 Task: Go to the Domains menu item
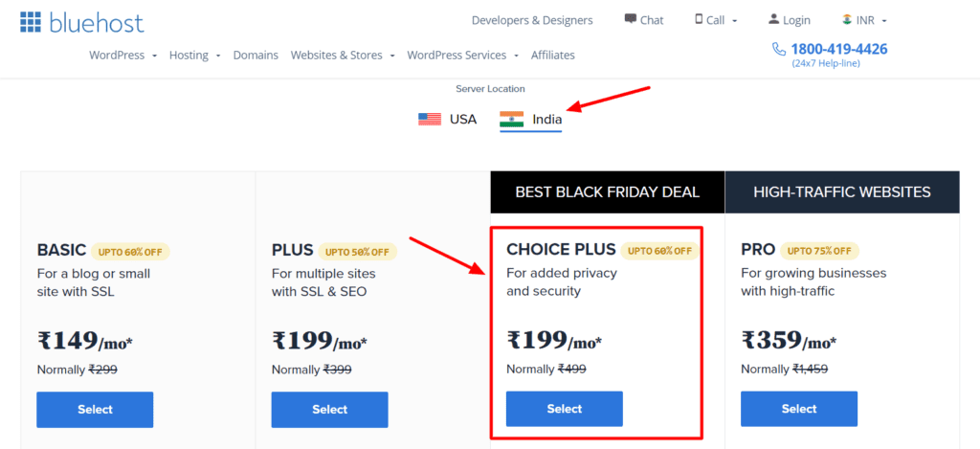(x=256, y=56)
